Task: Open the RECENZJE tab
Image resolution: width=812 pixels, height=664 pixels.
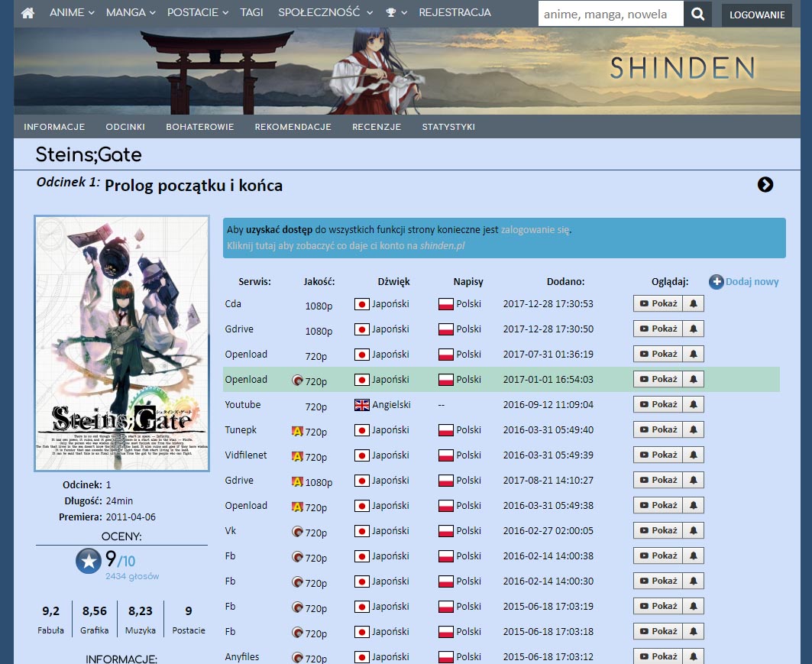Action: (x=377, y=127)
